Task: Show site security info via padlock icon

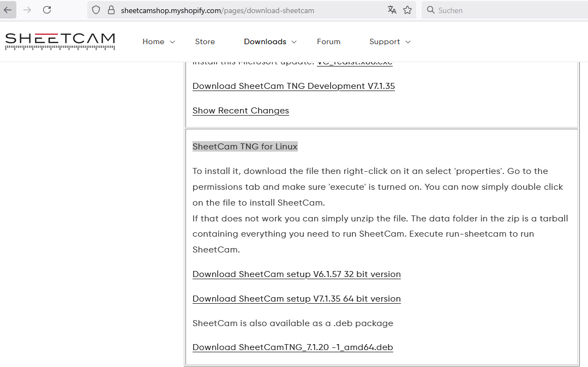Action: (x=111, y=10)
